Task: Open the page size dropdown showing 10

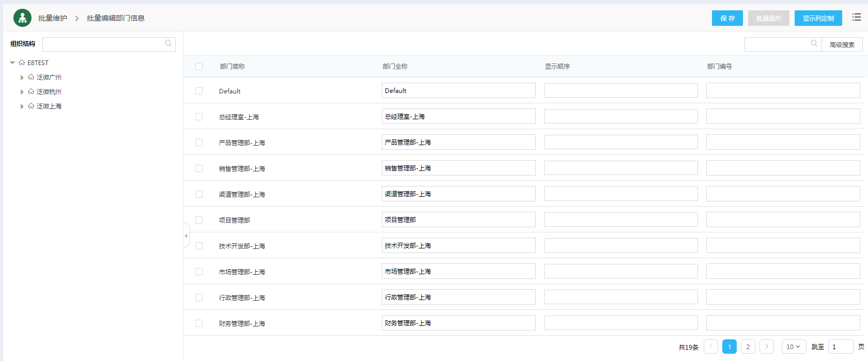Action: point(793,347)
